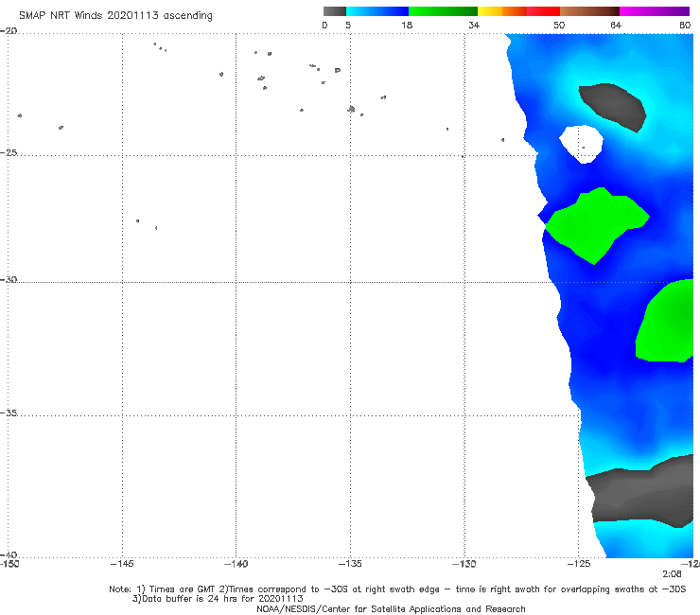This screenshot has width=700, height=615.
Task: Click the green wind patch at the right edge
Action: [666, 321]
